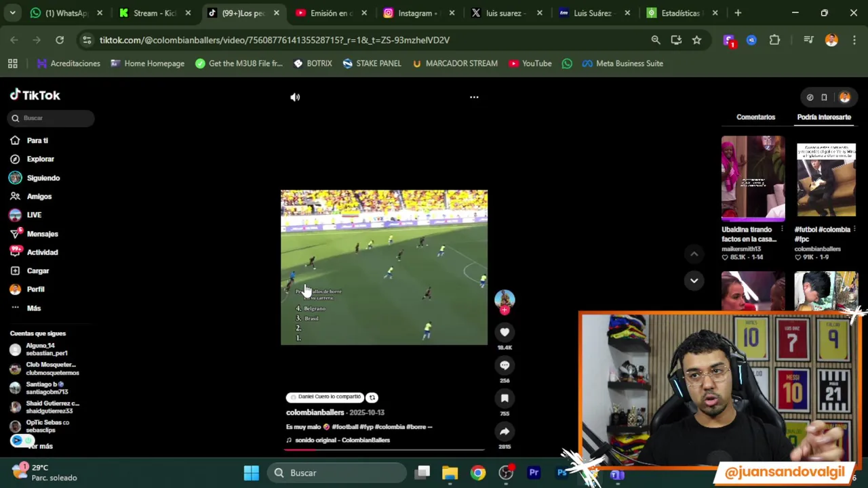Open the Chrome apps grid icon
This screenshot has height=488, width=868.
[12, 63]
